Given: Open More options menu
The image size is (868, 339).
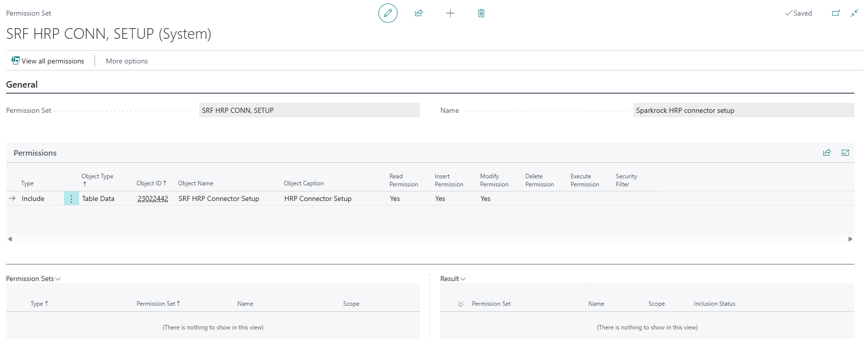Looking at the screenshot, I should point(127,61).
